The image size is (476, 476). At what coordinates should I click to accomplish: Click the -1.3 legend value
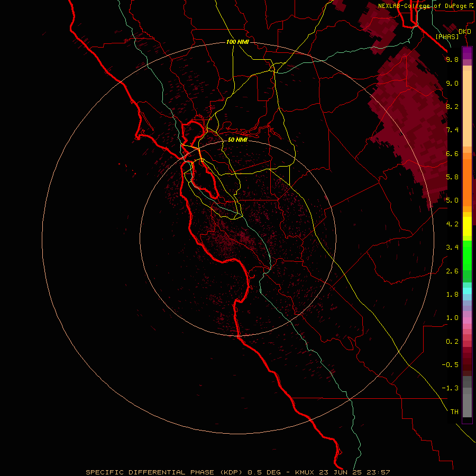point(450,388)
